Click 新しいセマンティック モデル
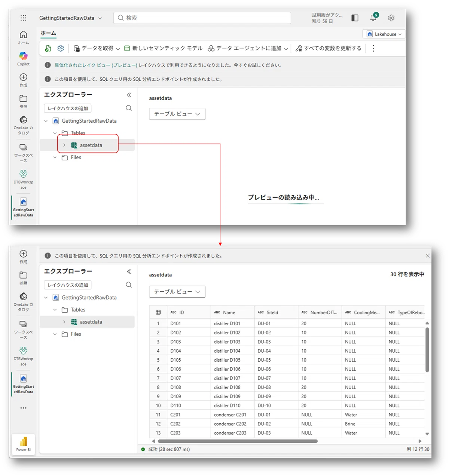This screenshot has width=449, height=476. [163, 48]
